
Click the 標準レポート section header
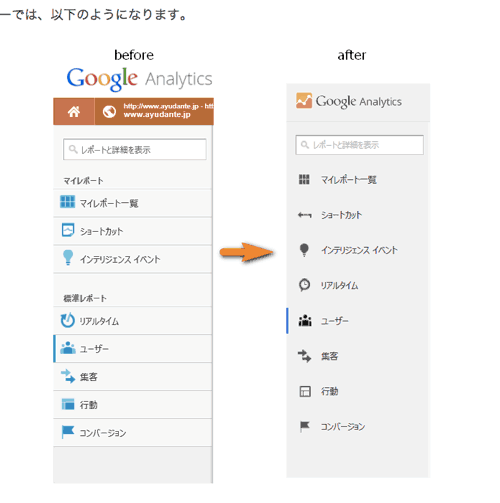pyautogui.click(x=85, y=298)
